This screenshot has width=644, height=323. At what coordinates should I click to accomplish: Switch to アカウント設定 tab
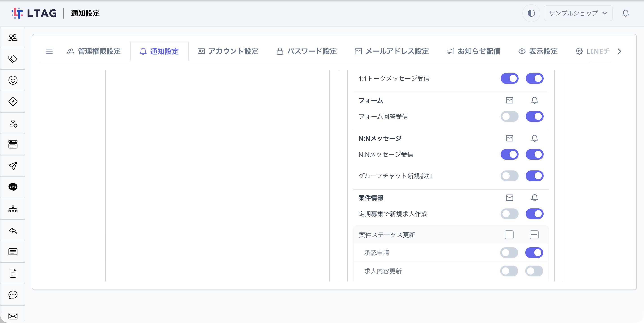[228, 51]
